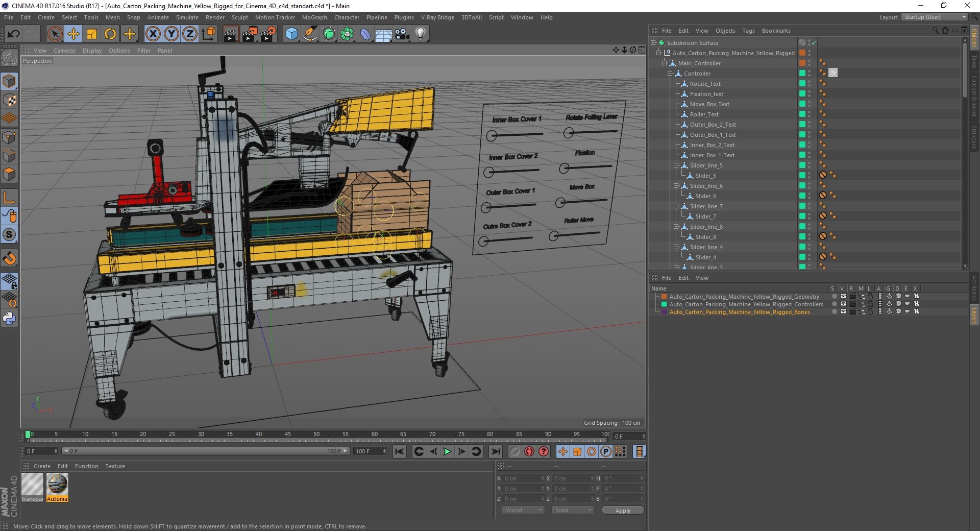This screenshot has width=980, height=531.
Task: Add a Cube primitive object
Action: tap(291, 34)
